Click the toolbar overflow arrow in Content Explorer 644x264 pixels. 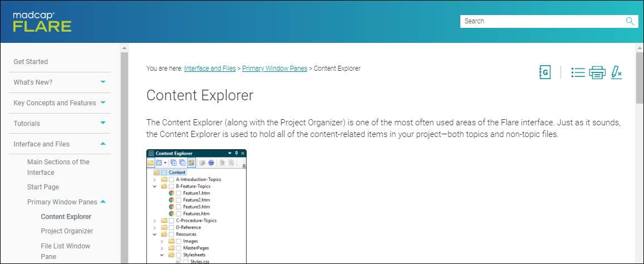click(244, 165)
